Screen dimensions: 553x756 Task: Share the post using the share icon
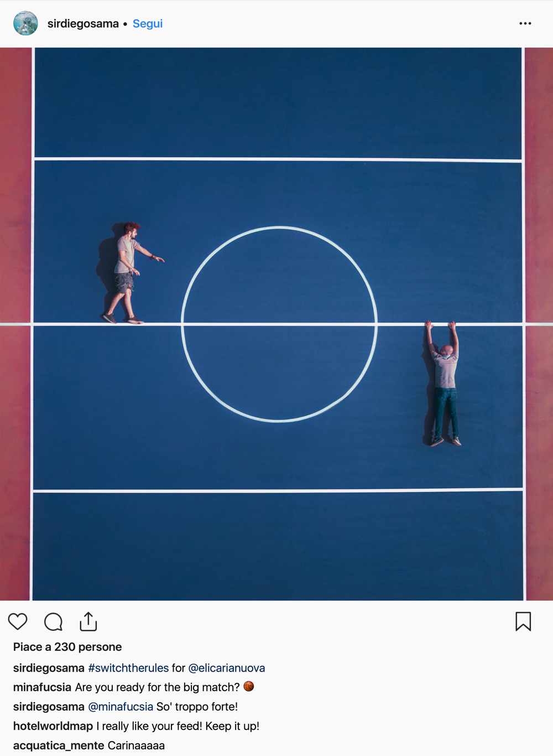(x=88, y=622)
